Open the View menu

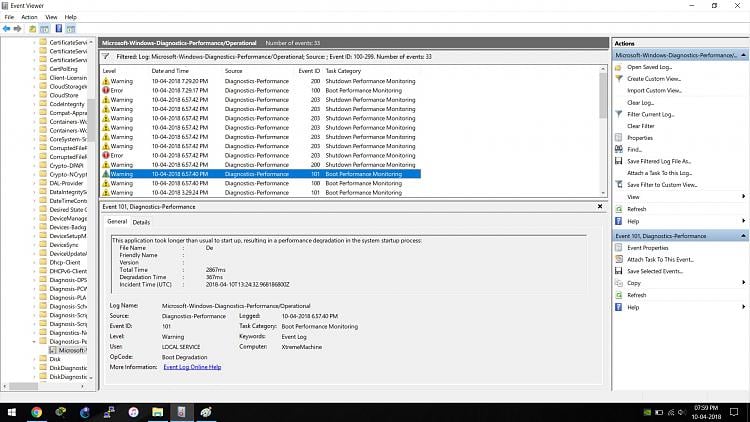coord(51,17)
